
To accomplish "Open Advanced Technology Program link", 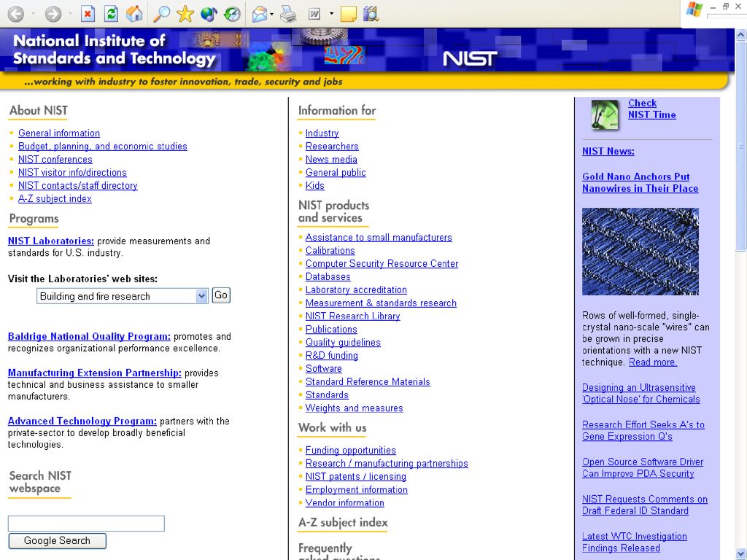I will (x=82, y=421).
